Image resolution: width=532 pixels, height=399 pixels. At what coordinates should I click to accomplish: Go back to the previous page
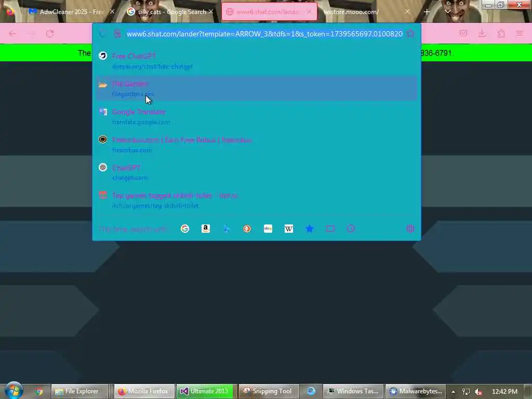click(12, 34)
